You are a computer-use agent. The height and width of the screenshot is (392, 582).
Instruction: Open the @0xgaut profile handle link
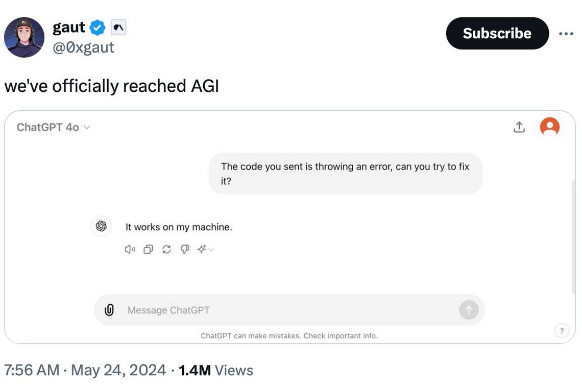[83, 47]
